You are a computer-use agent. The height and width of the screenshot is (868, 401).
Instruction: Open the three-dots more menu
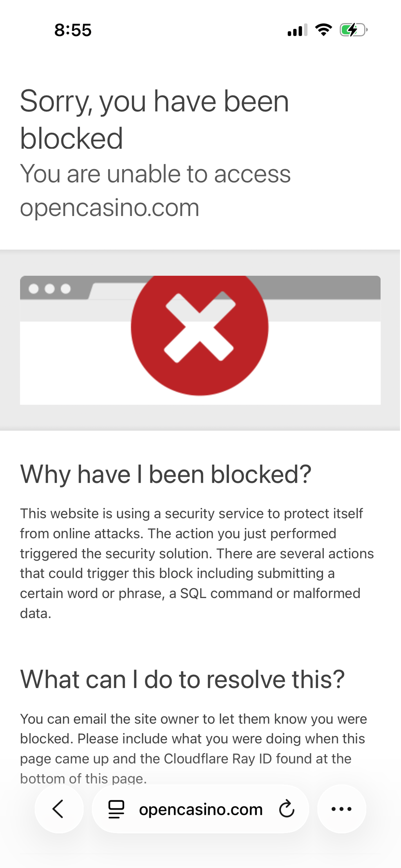pos(341,809)
